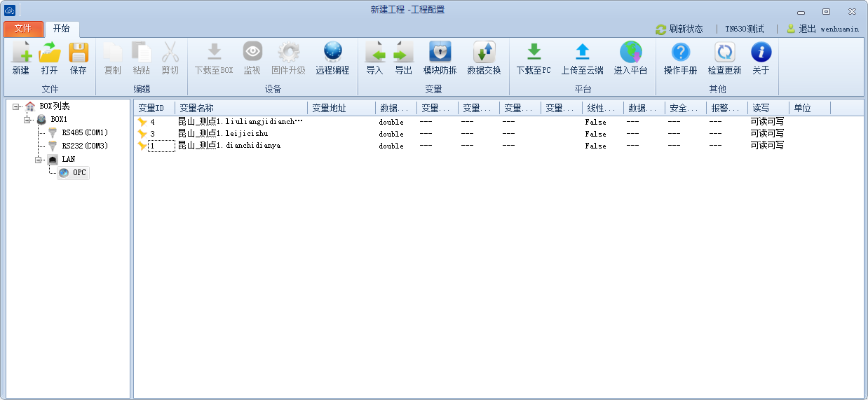This screenshot has height=400, width=868.
Task: Open 远程编程 remote programming globe
Action: 332,52
